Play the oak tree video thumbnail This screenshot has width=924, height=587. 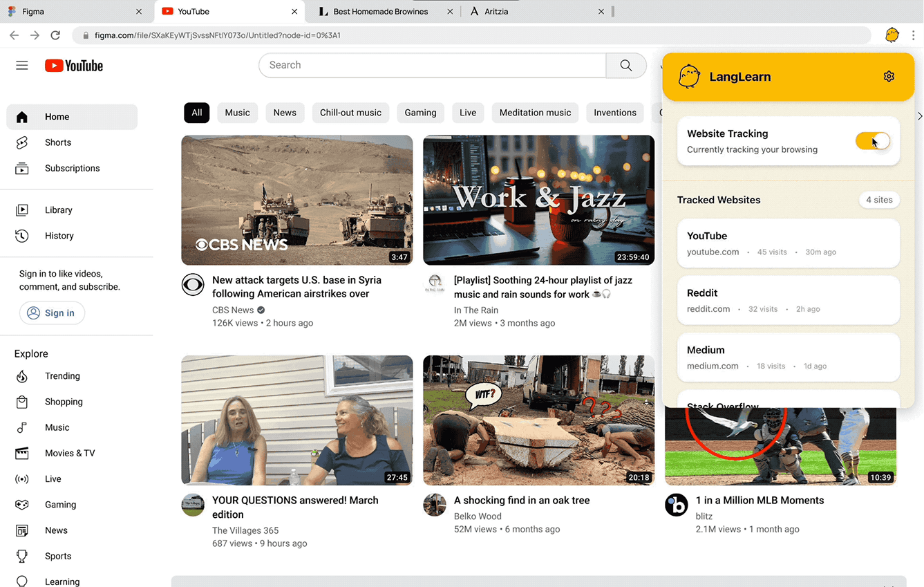point(539,420)
